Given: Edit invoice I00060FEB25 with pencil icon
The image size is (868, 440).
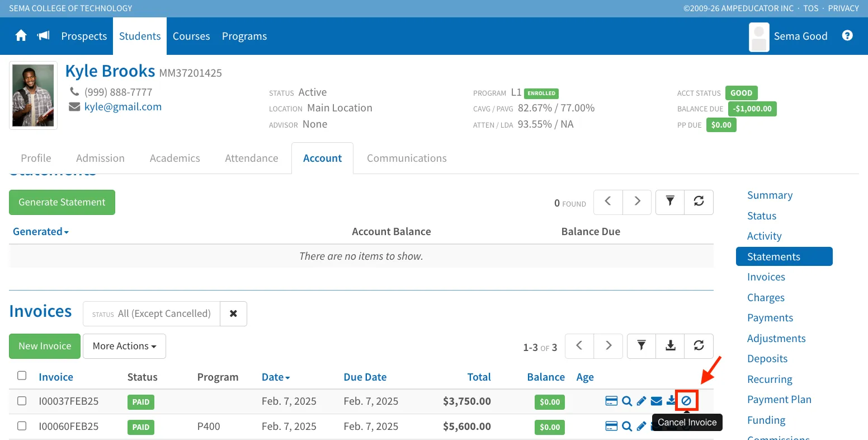Looking at the screenshot, I should pyautogui.click(x=641, y=426).
